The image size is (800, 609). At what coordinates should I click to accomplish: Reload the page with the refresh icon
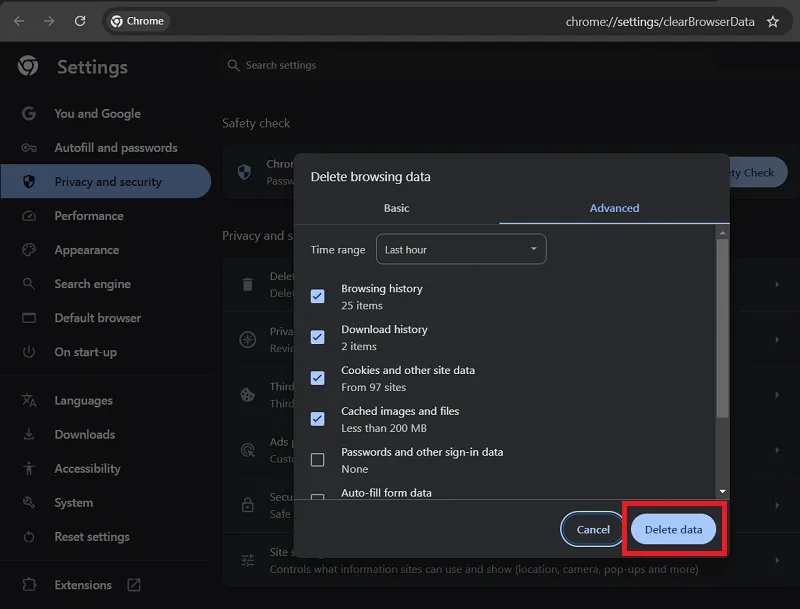[80, 21]
